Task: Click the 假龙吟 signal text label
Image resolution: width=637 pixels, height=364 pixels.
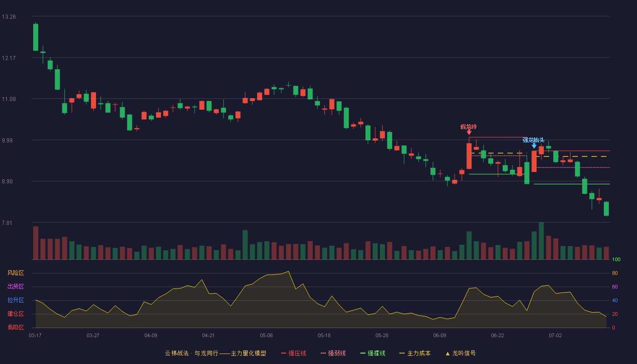Action: coord(469,126)
